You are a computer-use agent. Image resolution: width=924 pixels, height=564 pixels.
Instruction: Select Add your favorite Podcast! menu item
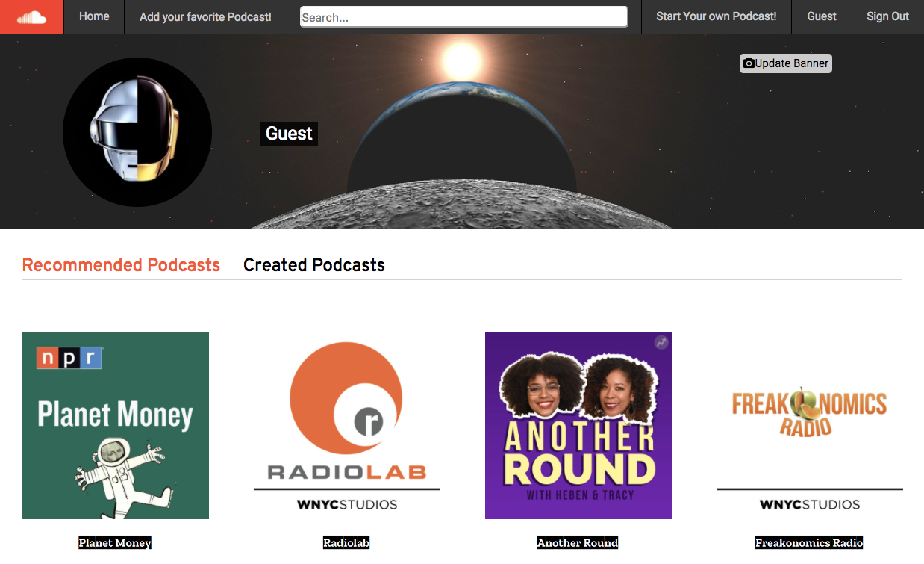[205, 16]
